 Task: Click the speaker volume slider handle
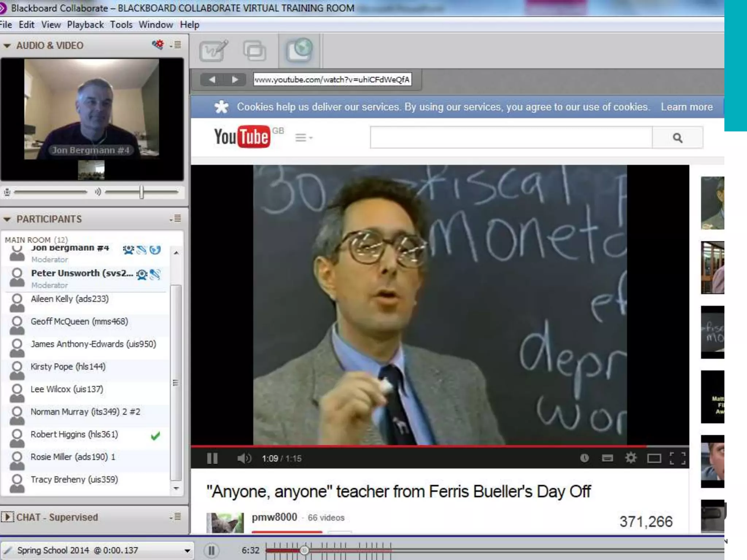pyautogui.click(x=142, y=192)
